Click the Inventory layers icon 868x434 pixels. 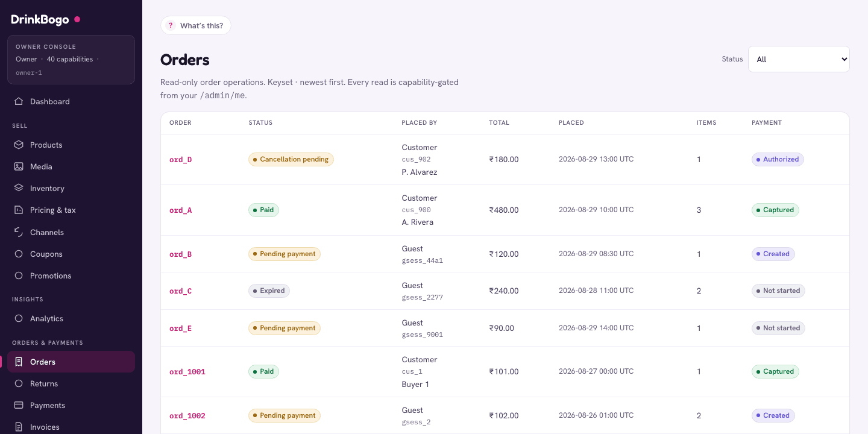tap(19, 188)
